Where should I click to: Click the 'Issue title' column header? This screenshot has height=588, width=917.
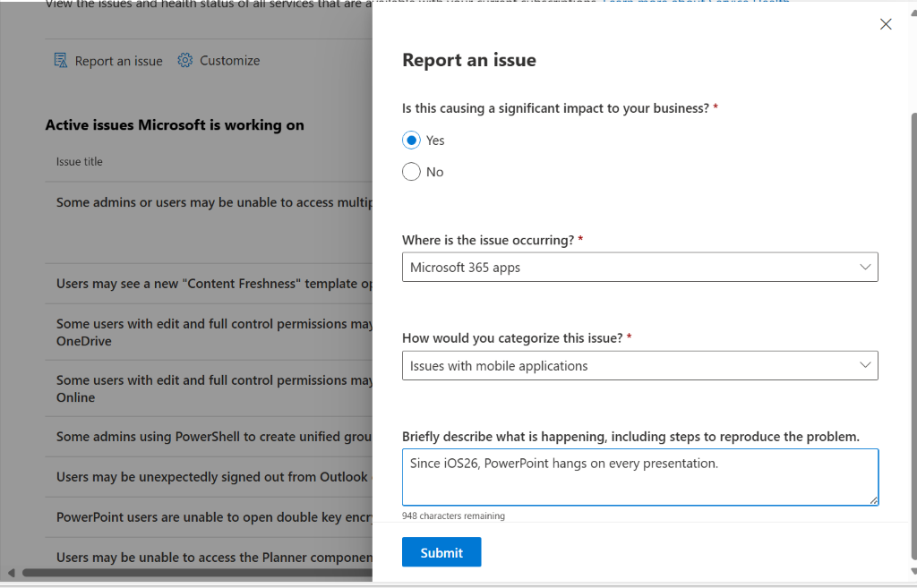point(79,161)
